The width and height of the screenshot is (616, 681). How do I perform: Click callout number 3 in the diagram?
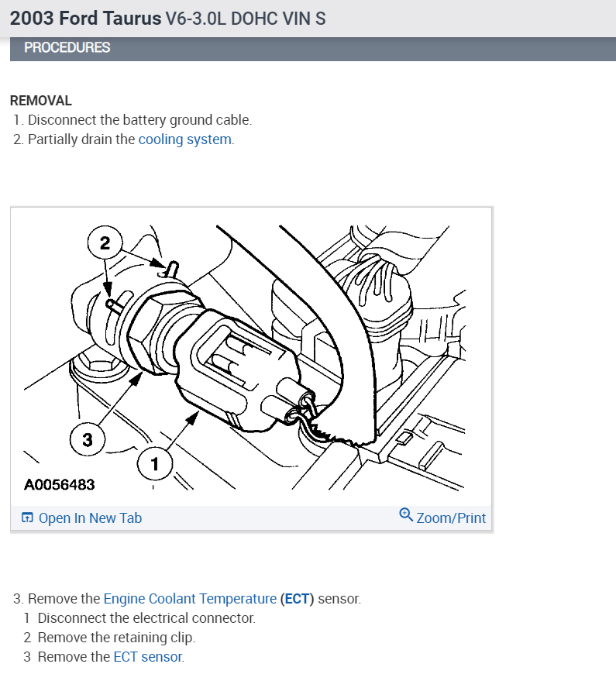click(x=88, y=439)
